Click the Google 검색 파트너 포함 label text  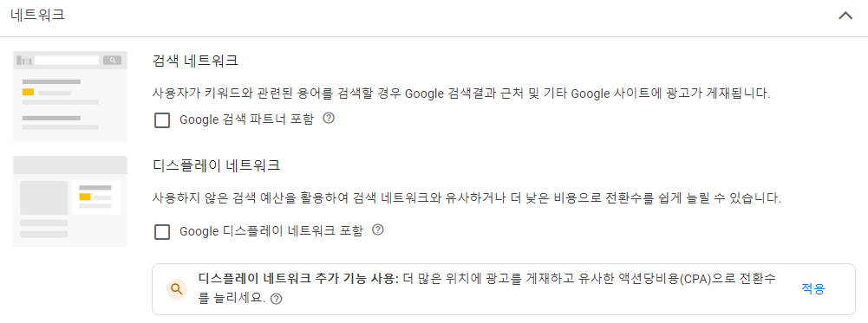[x=246, y=120]
